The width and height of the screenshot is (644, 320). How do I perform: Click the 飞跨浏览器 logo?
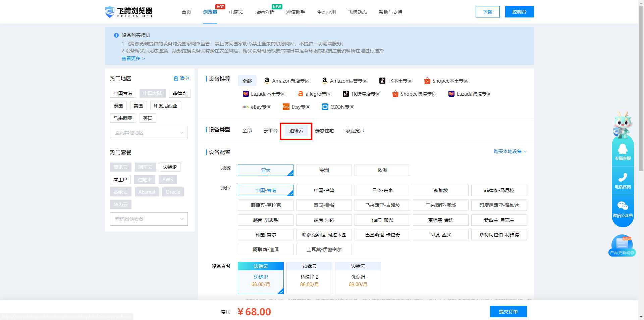tap(129, 12)
